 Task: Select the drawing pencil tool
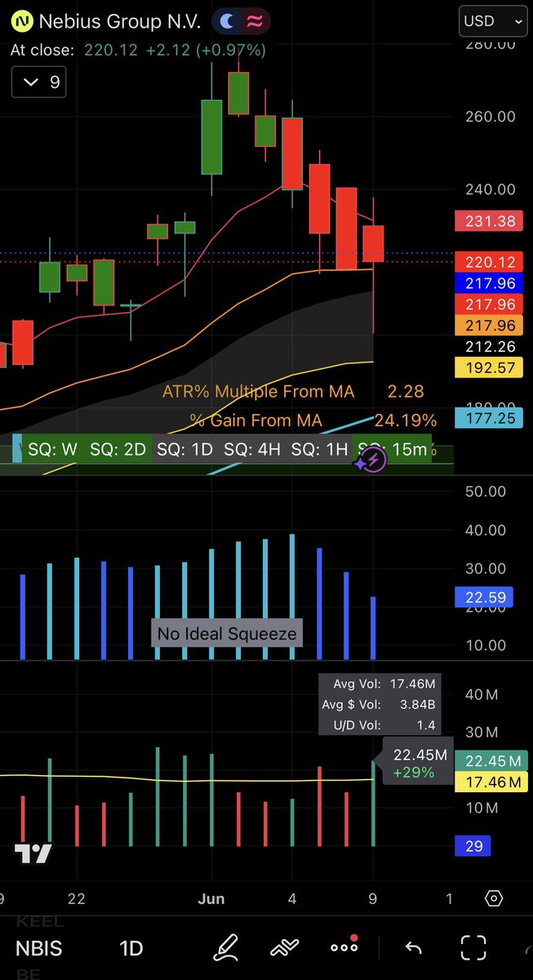[226, 947]
